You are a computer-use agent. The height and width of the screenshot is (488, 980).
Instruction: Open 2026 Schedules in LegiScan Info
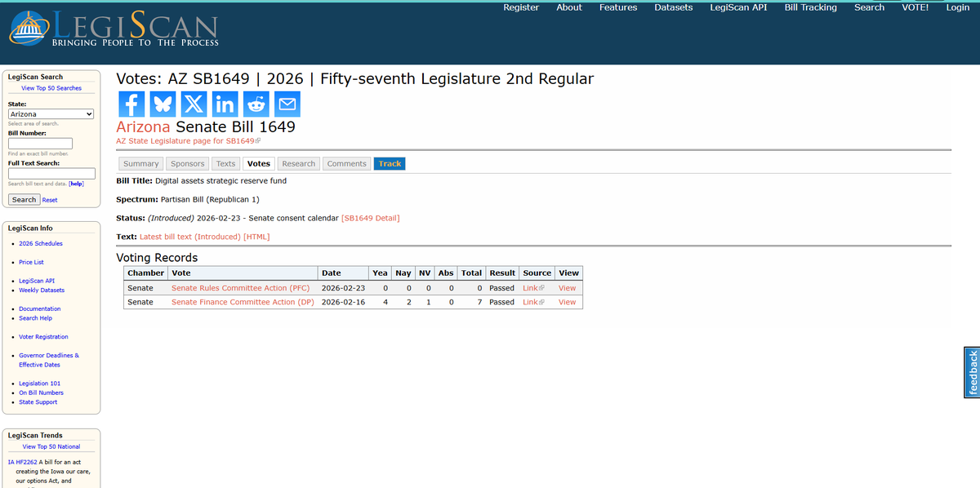click(x=41, y=244)
